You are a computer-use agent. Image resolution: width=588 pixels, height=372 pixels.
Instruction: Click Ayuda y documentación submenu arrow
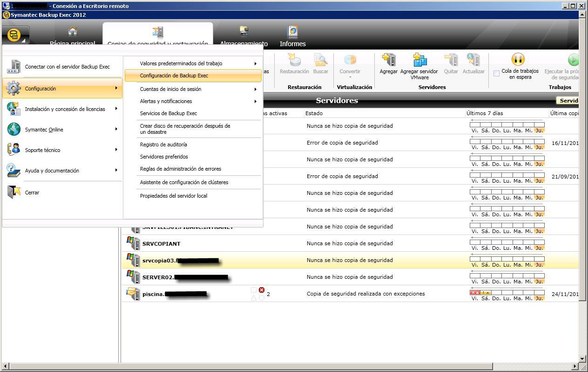[116, 170]
